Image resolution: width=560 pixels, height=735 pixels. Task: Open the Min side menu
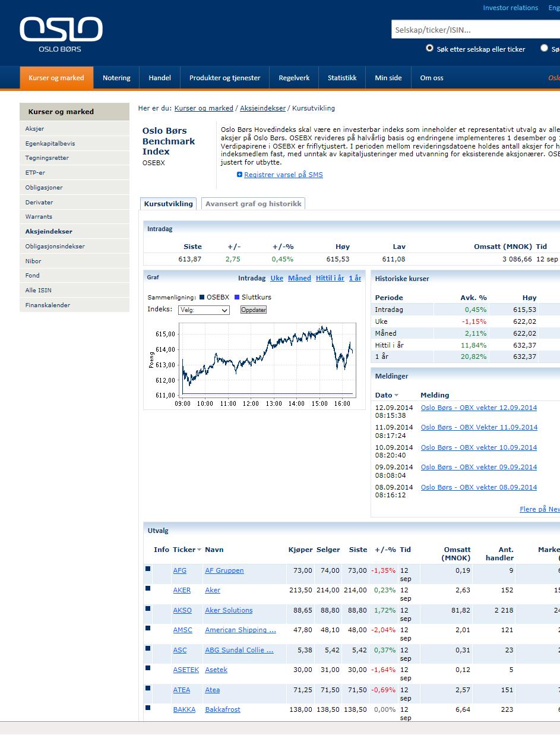click(x=388, y=78)
